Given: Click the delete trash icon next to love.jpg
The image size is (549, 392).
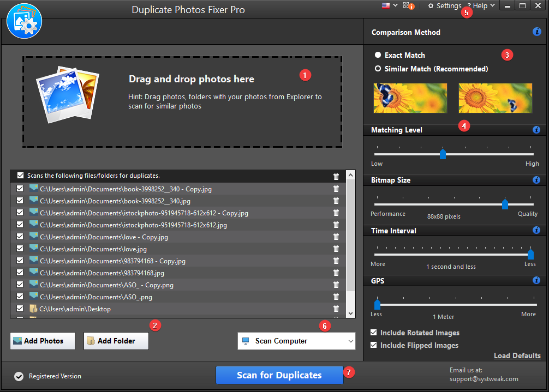Looking at the screenshot, I should [x=336, y=248].
